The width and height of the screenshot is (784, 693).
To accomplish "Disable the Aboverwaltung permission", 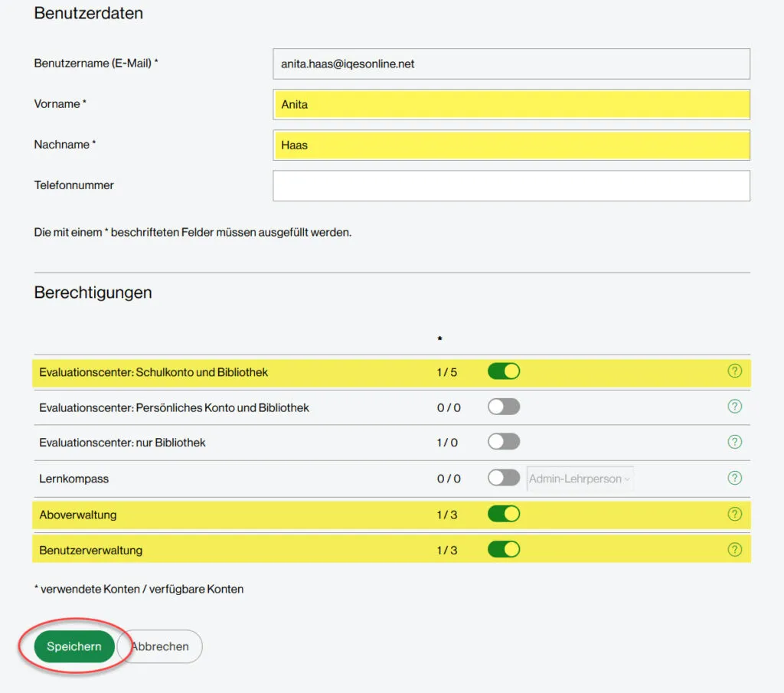I will click(x=503, y=513).
